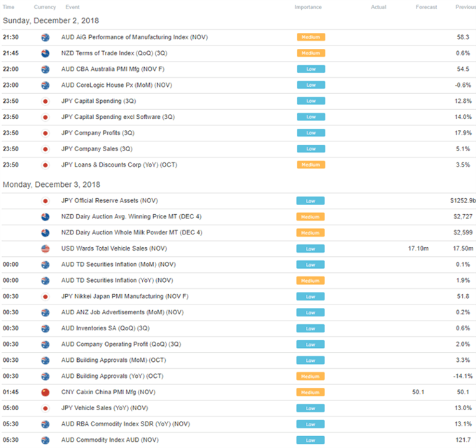Click the flag beside AUD Building Approvals (YoY)

click(x=45, y=377)
